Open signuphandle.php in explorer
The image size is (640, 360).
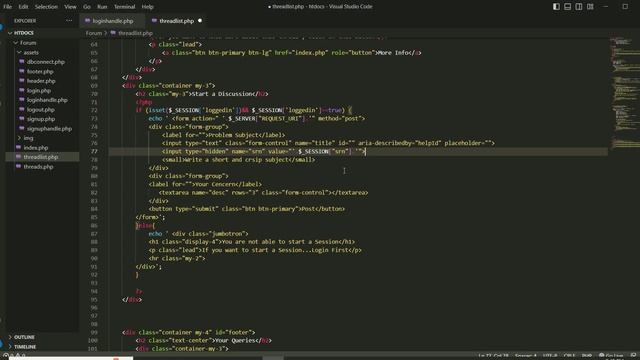coord(49,129)
